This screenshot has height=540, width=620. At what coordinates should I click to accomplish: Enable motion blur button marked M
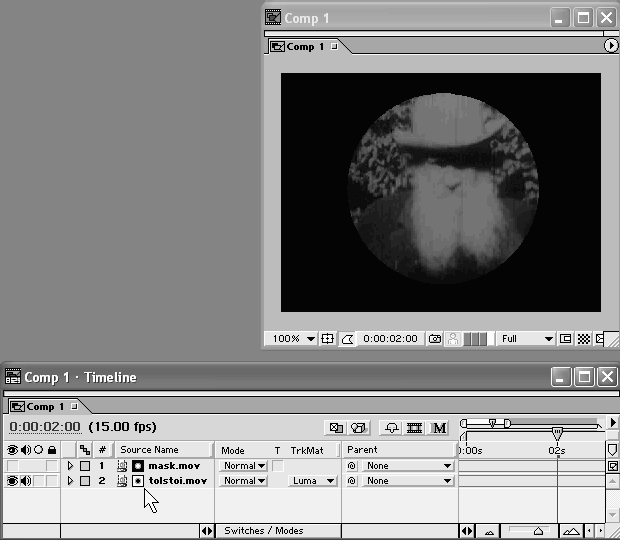tap(439, 428)
